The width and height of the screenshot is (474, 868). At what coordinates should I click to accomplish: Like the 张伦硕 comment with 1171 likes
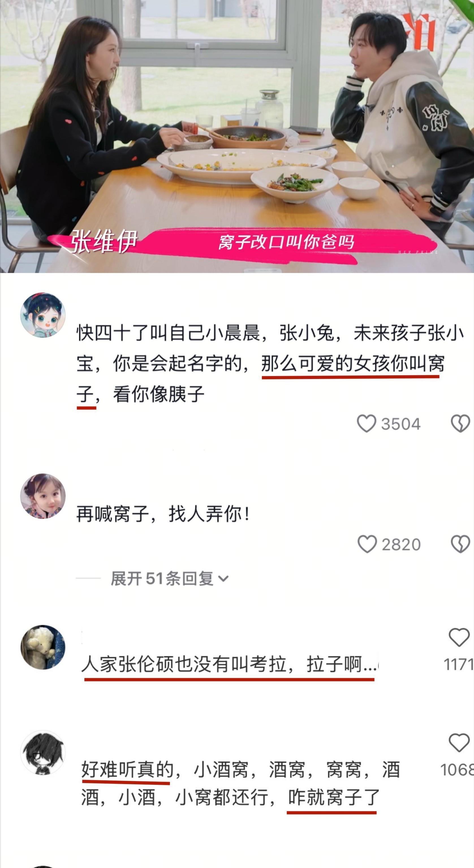(459, 637)
